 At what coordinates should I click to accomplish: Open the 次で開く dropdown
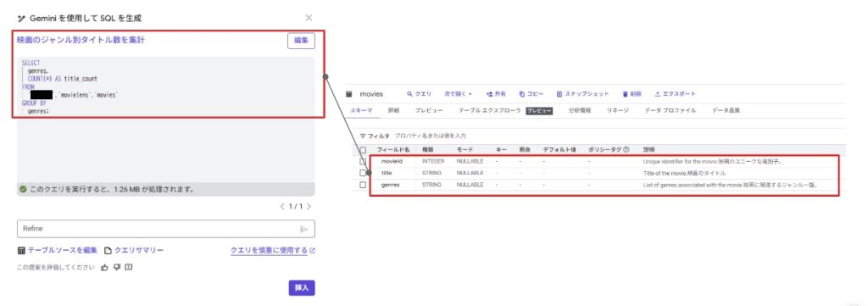459,94
